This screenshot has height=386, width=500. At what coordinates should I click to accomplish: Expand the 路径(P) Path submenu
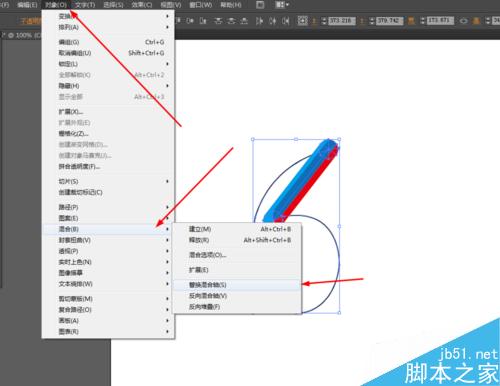coord(108,207)
